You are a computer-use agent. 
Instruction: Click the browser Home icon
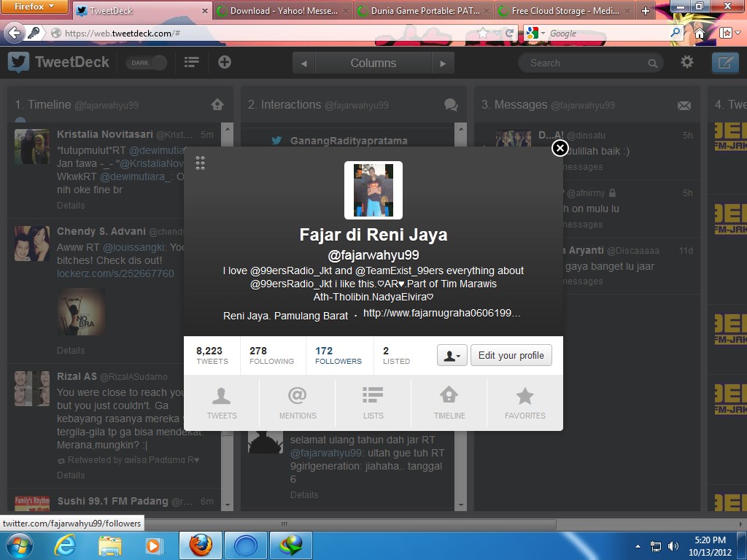(699, 33)
